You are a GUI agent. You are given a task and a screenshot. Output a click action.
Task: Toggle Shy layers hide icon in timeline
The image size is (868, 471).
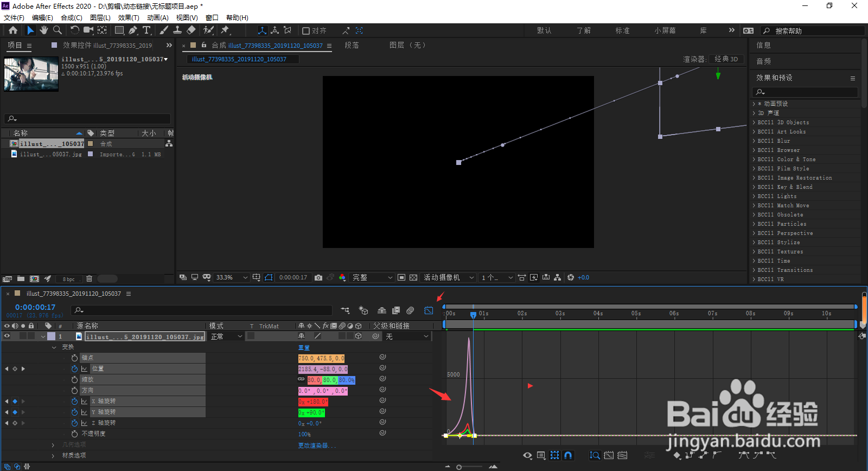(x=382, y=310)
